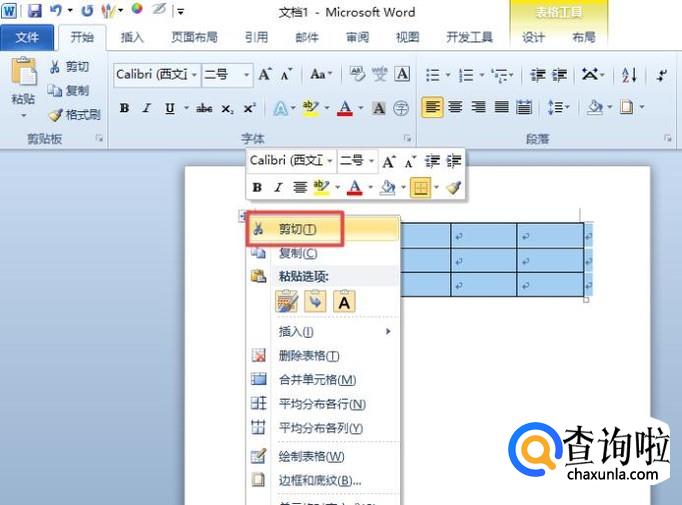Viewport: 682px width, 505px height.
Task: Switch to Insert (插入) tab
Action: 132,37
